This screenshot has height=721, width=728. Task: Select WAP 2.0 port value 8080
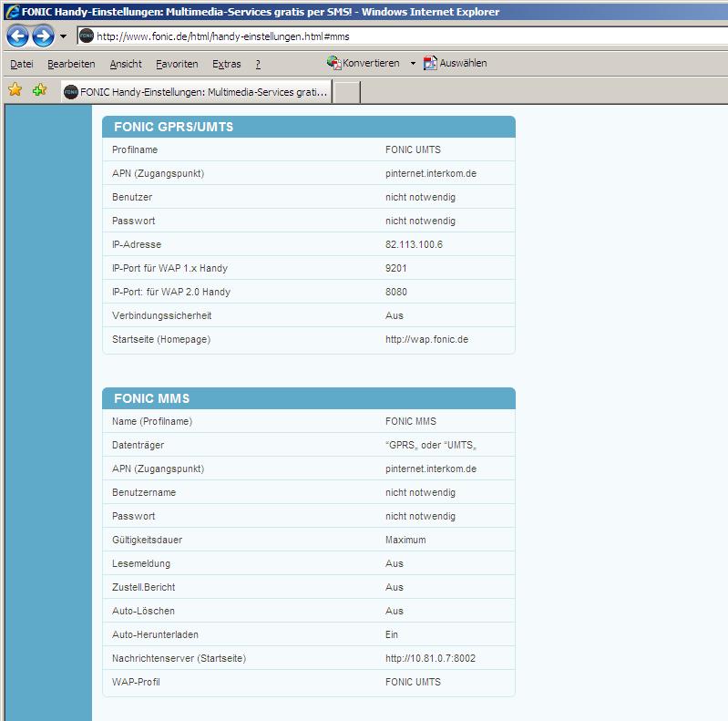[x=395, y=292]
